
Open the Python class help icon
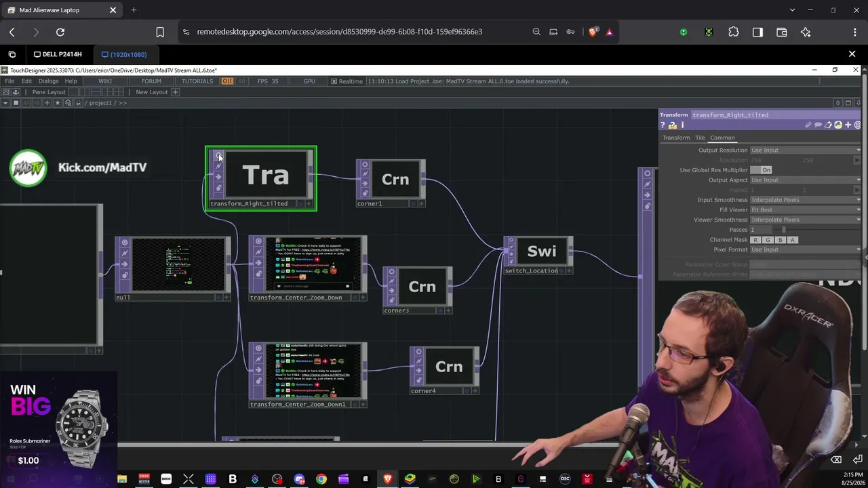tap(838, 125)
